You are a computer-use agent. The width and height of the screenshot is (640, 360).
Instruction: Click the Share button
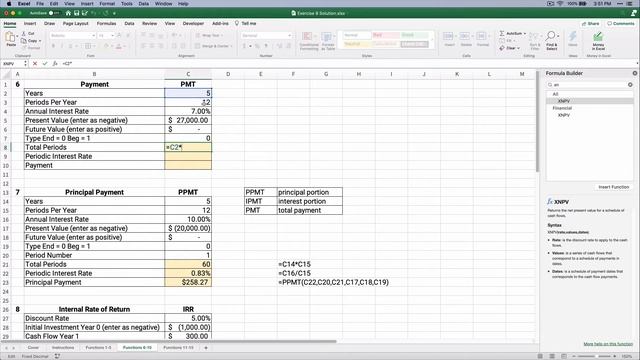[591, 24]
